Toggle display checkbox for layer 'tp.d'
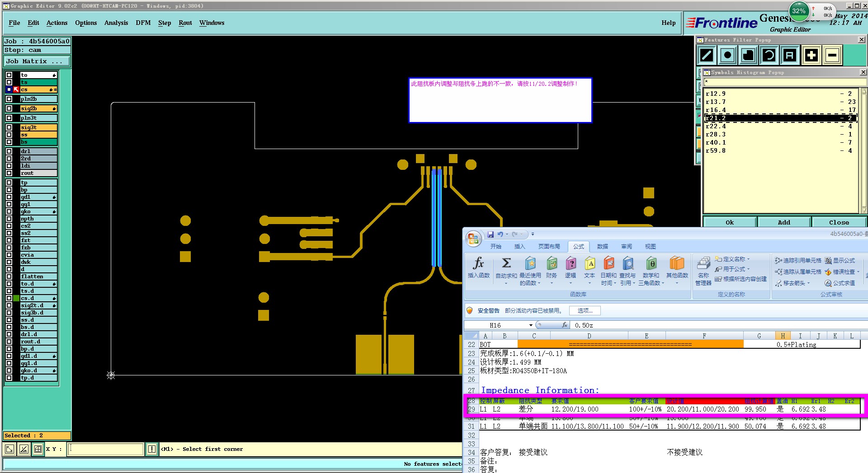Viewport: 868px width, 473px height. click(9, 378)
